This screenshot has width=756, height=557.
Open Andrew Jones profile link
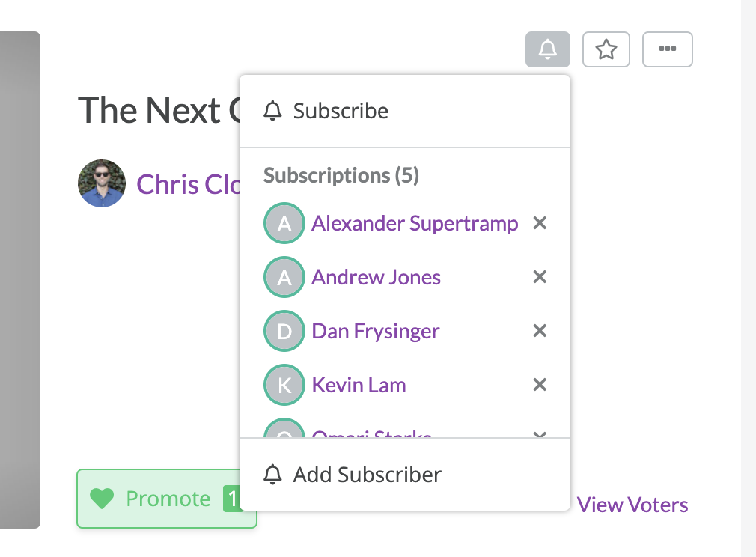point(376,277)
